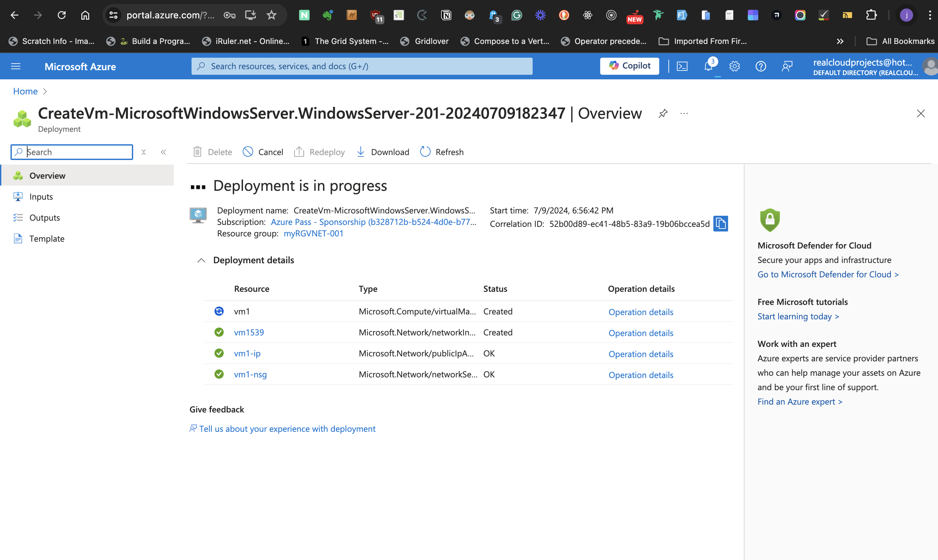Redeploy the deployment

319,152
